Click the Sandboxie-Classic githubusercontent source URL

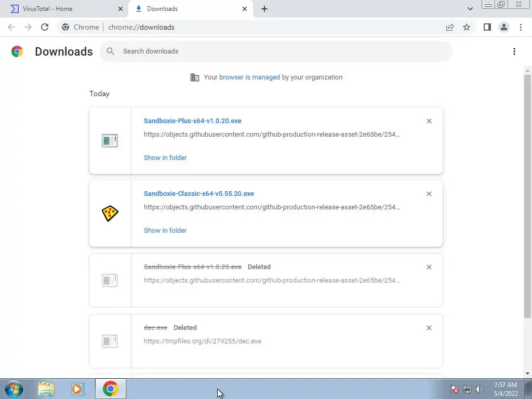tap(272, 207)
